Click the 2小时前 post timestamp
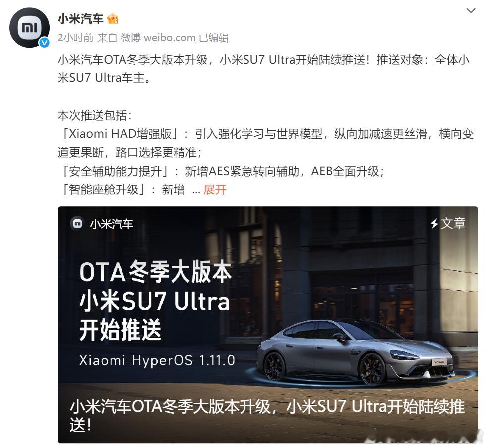The width and height of the screenshot is (488, 448). pyautogui.click(x=75, y=38)
